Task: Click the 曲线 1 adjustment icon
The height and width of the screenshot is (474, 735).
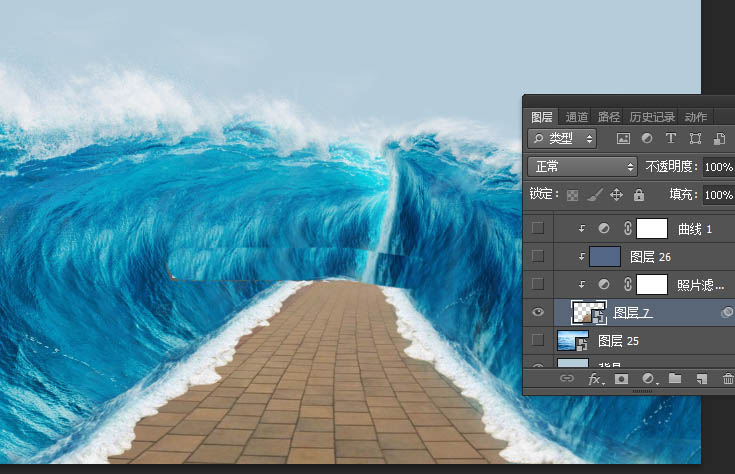Action: [x=604, y=228]
